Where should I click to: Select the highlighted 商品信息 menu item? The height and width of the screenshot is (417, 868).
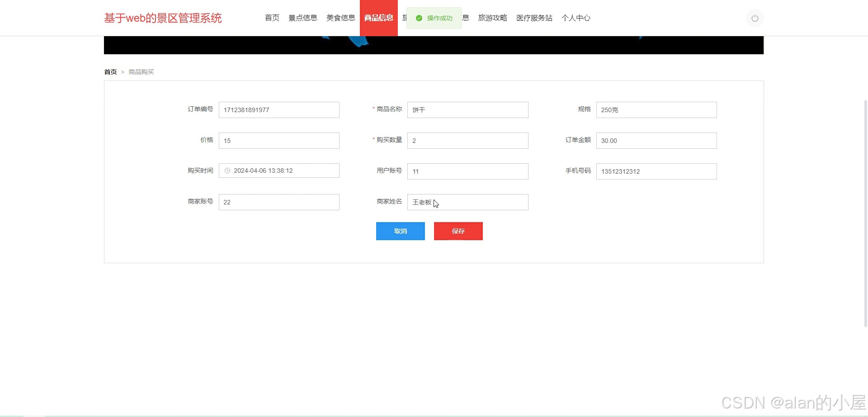click(379, 18)
